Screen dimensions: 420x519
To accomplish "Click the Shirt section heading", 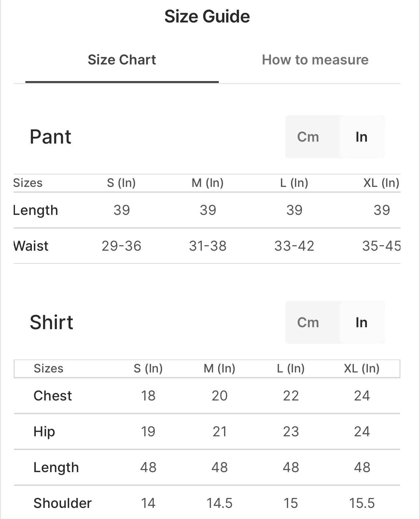I will (51, 322).
